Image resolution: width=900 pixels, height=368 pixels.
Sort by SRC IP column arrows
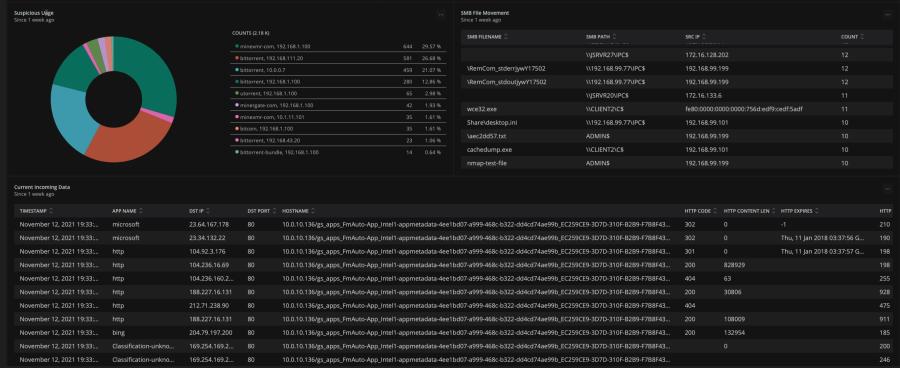tap(704, 37)
